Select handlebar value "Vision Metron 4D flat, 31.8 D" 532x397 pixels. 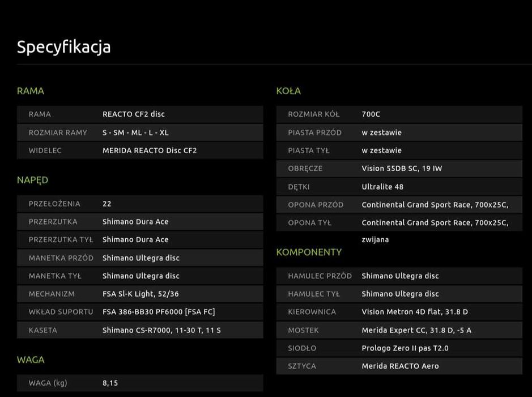point(415,312)
